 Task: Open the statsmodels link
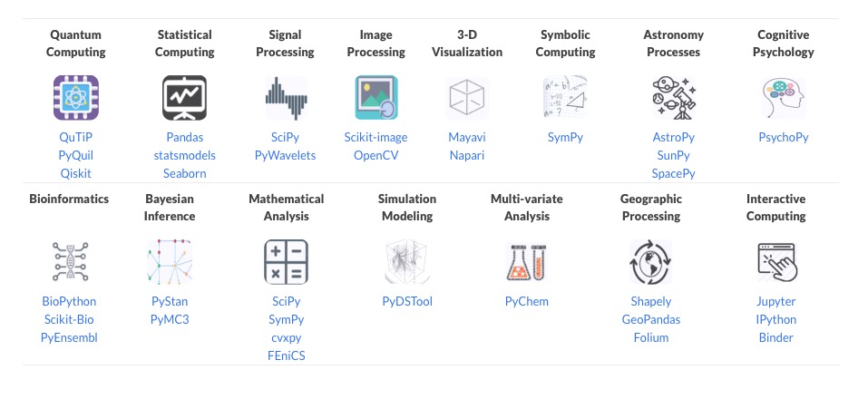[x=184, y=155]
